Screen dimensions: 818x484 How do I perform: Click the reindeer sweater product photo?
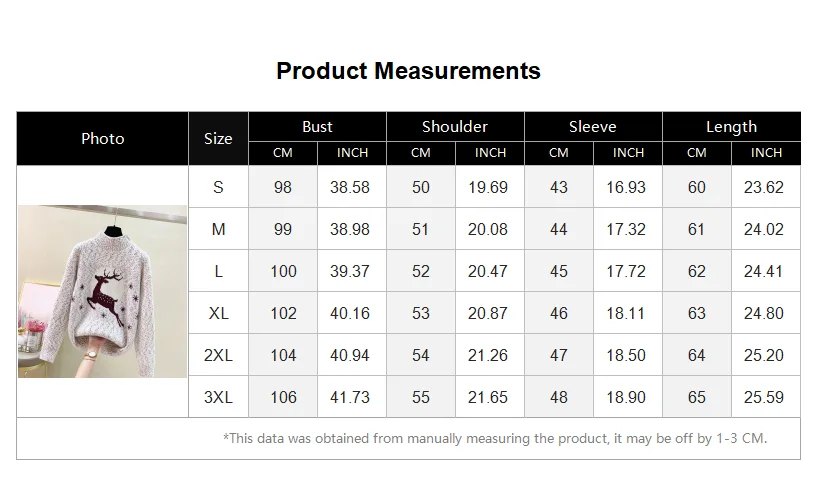point(102,291)
